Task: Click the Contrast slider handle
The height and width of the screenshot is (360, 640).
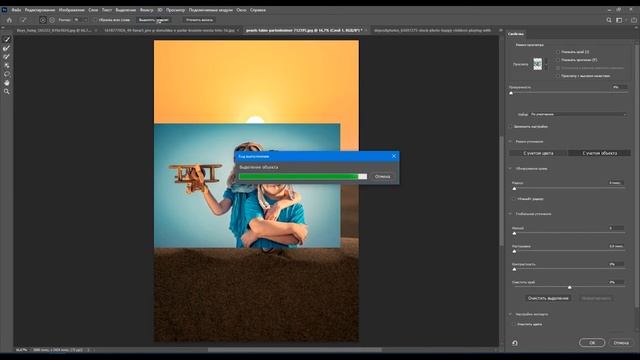Action: [x=514, y=269]
